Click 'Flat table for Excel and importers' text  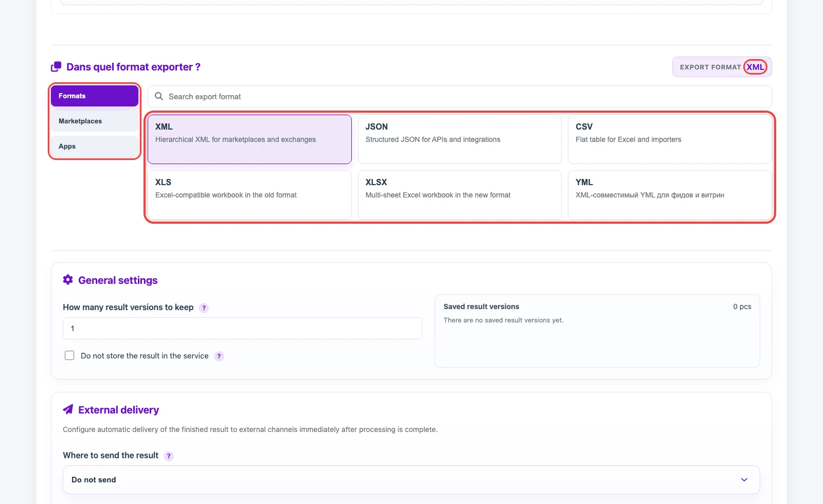[x=628, y=139]
